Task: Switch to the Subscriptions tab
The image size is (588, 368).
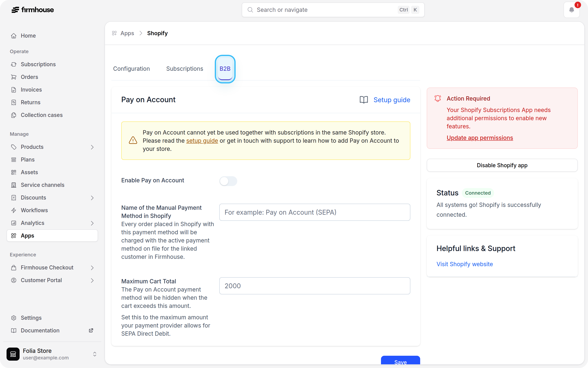Action: coord(185,69)
